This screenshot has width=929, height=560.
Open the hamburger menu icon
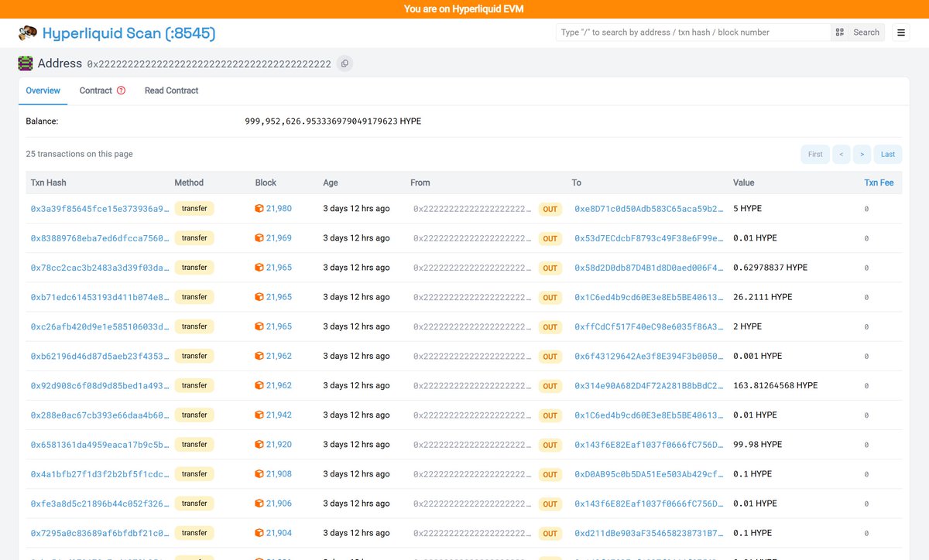tap(900, 32)
